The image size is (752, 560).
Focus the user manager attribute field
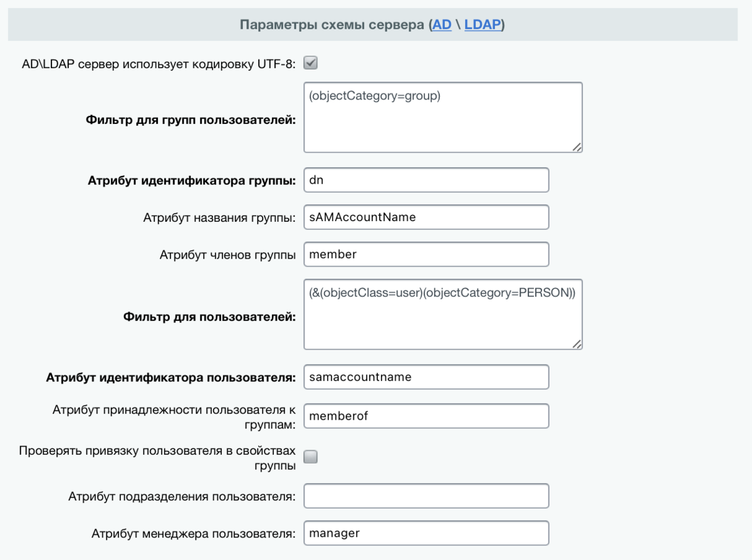(426, 533)
